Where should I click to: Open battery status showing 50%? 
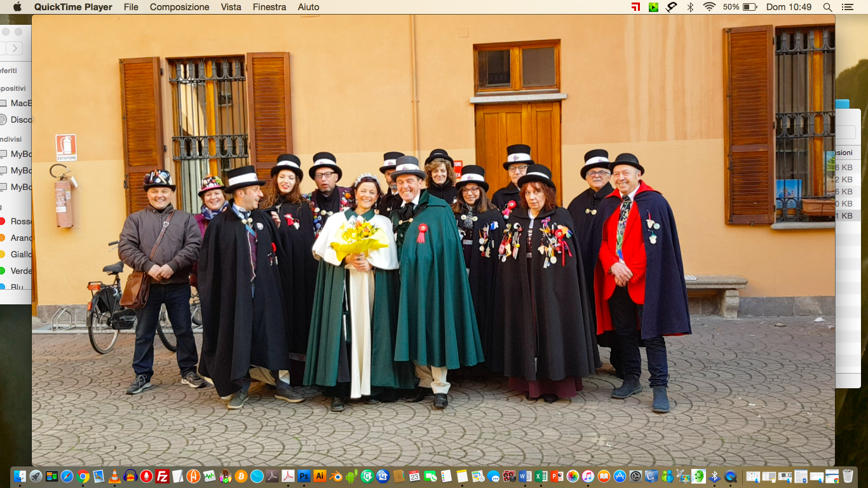click(740, 7)
